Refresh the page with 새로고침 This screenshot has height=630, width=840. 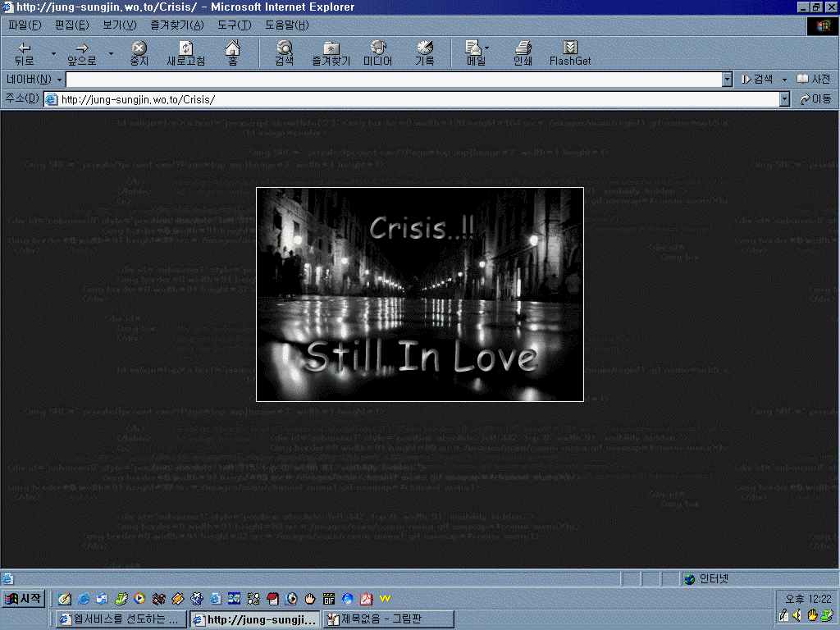186,53
